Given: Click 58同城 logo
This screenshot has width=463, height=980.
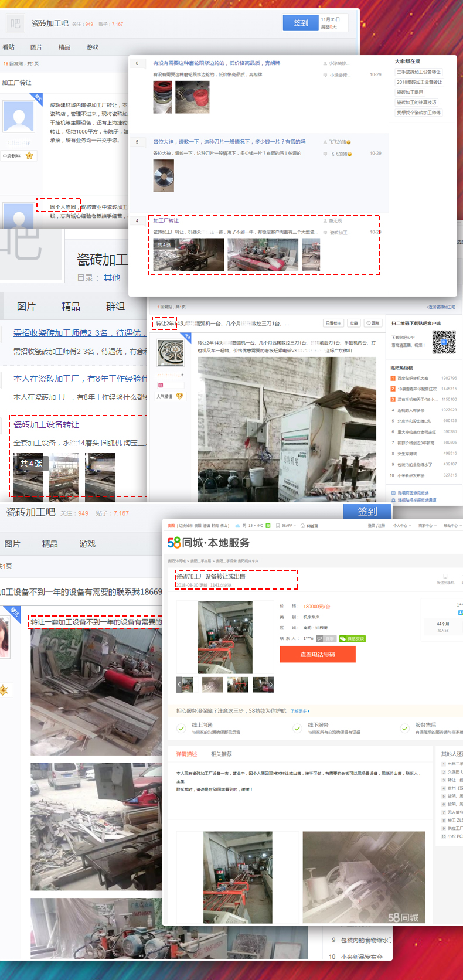Looking at the screenshot, I should pos(208,543).
